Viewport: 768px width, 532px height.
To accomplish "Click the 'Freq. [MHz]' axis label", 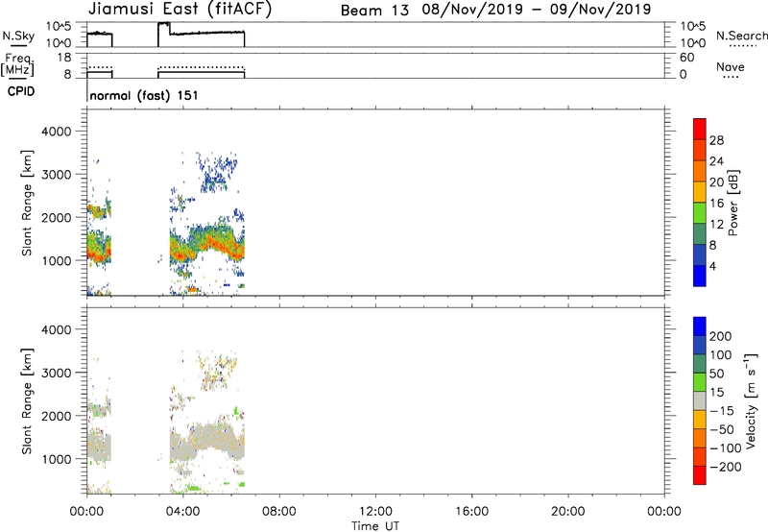I will pos(18,64).
